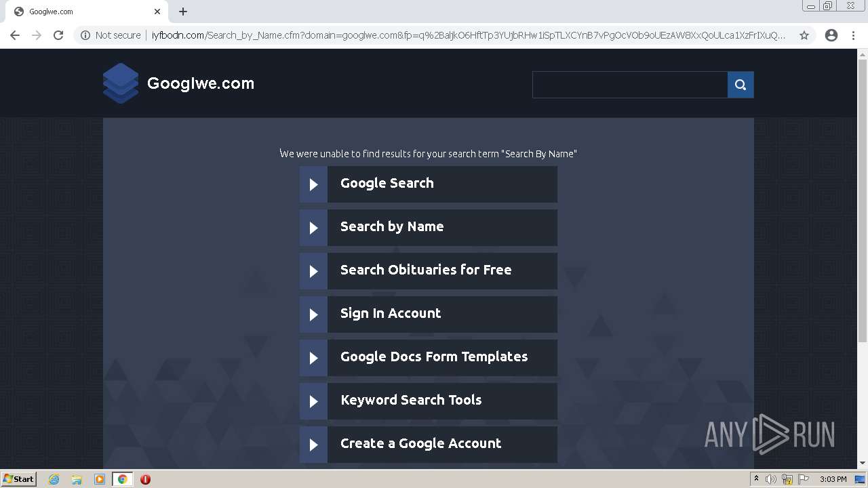Click the volume speaker tray icon
Viewport: 868px width, 488px height.
(771, 479)
